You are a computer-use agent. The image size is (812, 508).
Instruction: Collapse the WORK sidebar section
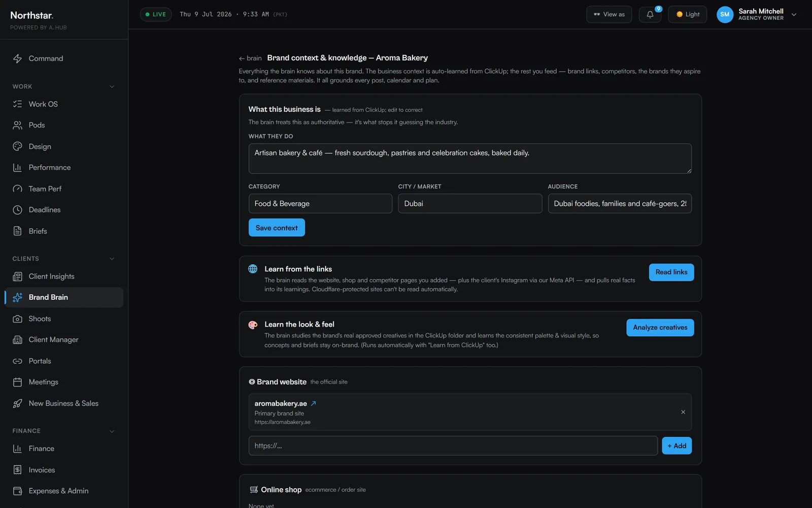(x=112, y=86)
